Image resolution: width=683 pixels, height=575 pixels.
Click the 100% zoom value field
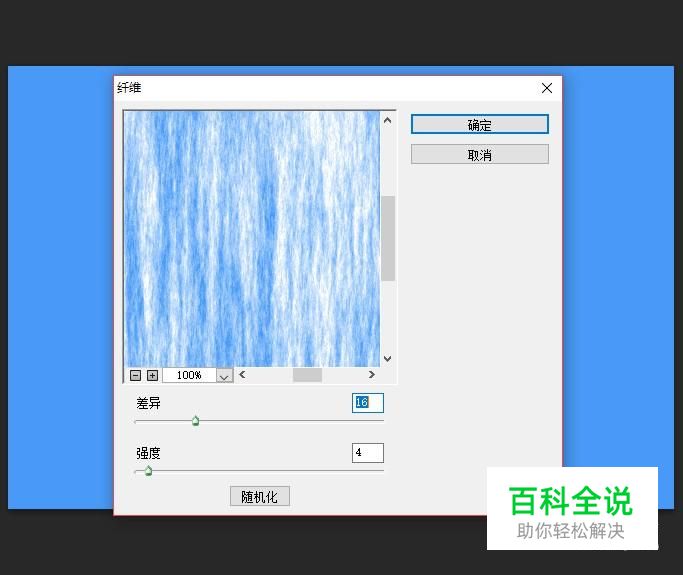click(x=189, y=375)
